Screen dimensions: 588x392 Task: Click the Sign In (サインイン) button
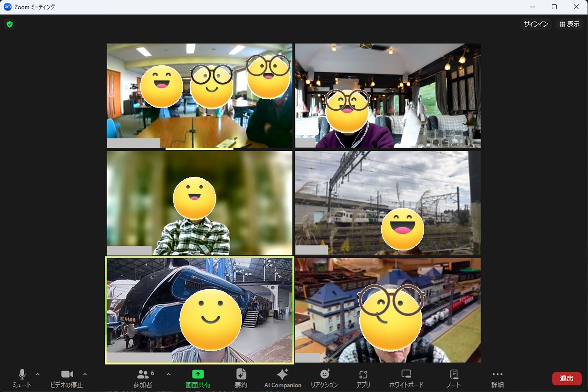click(x=536, y=24)
